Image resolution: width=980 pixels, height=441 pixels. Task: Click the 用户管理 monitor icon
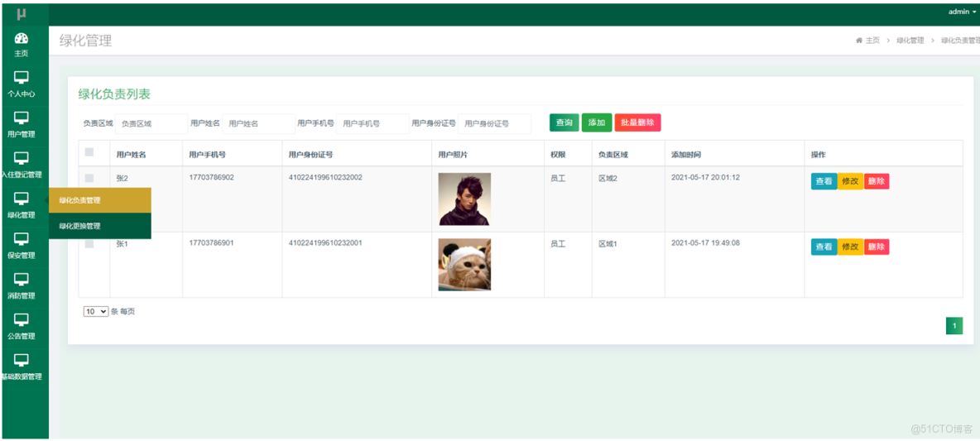tap(22, 117)
